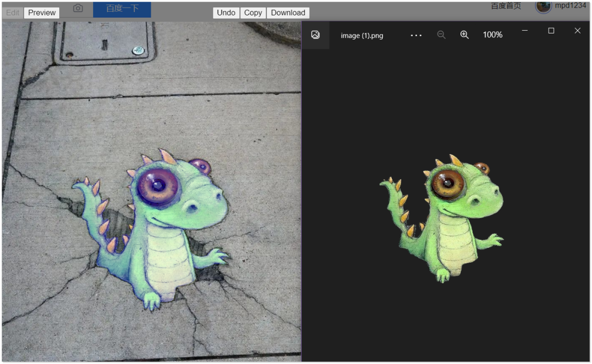Viewport: 592px width, 364px height.
Task: Click the 100% zoom level indicator
Action: (x=492, y=35)
